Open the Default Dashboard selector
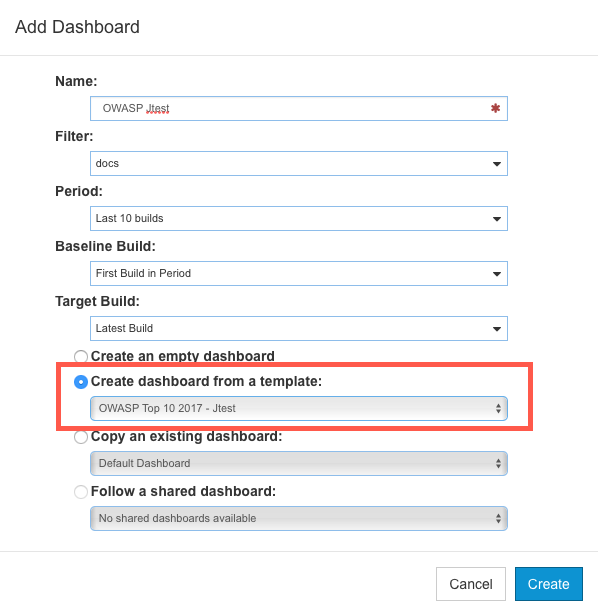 [x=299, y=464]
